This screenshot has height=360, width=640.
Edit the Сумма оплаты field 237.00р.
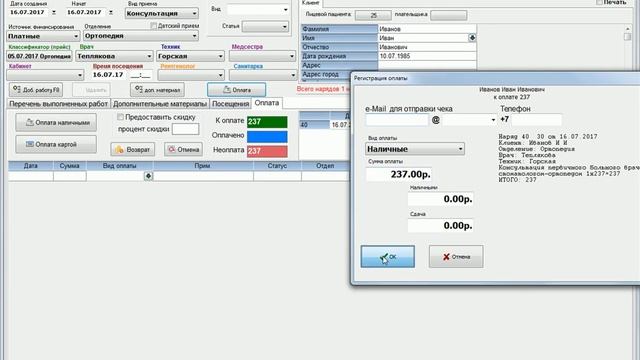point(399,174)
